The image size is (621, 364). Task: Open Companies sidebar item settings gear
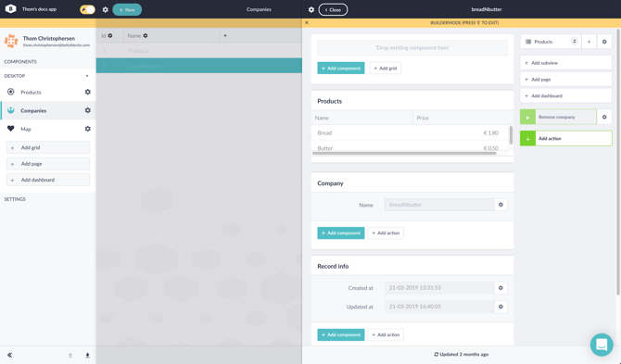[x=87, y=110]
